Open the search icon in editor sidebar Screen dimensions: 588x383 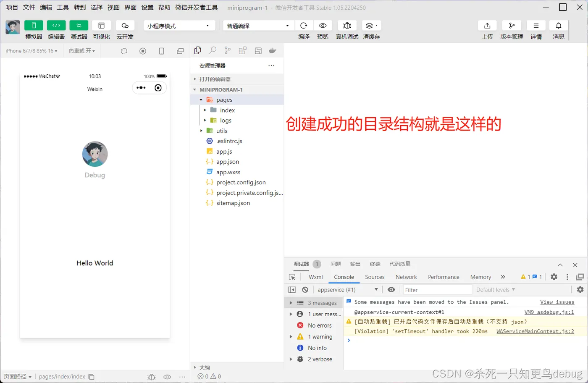point(213,50)
